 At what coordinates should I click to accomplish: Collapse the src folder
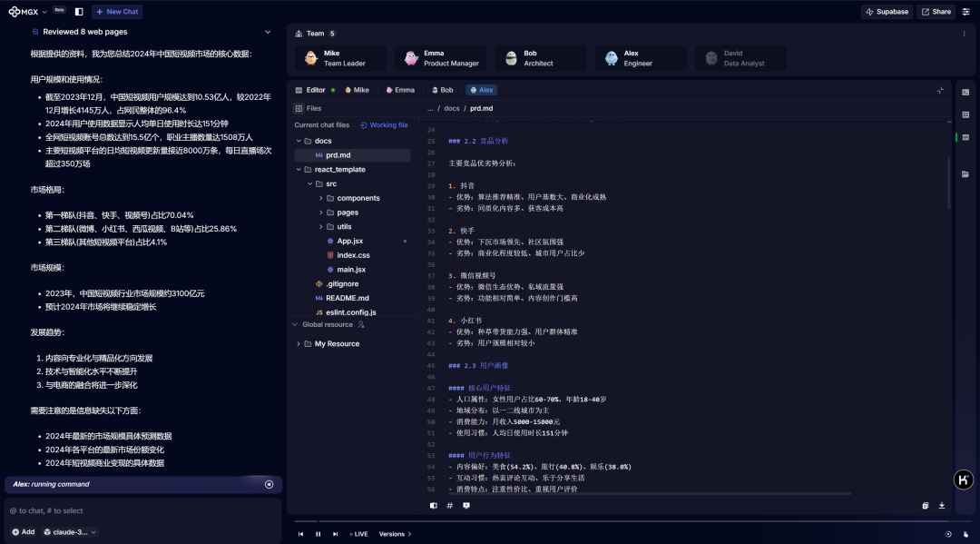click(310, 183)
